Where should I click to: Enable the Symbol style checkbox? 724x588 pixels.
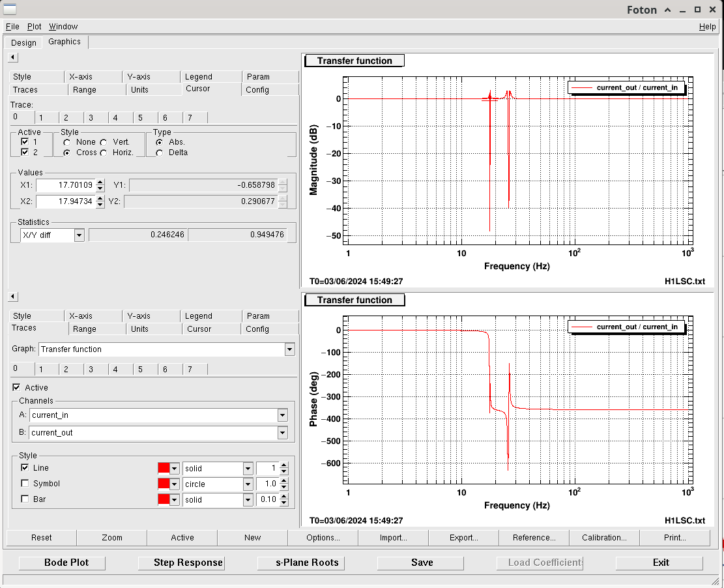25,484
